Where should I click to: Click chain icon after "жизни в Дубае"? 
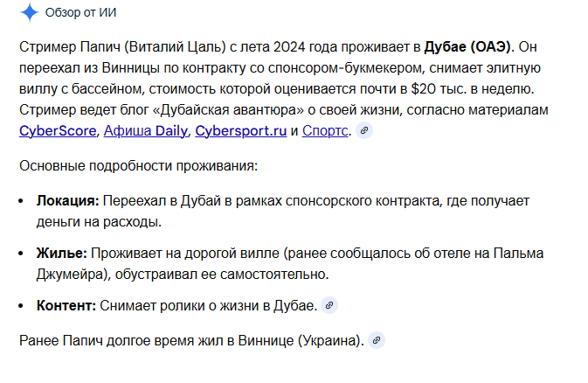[x=329, y=306]
